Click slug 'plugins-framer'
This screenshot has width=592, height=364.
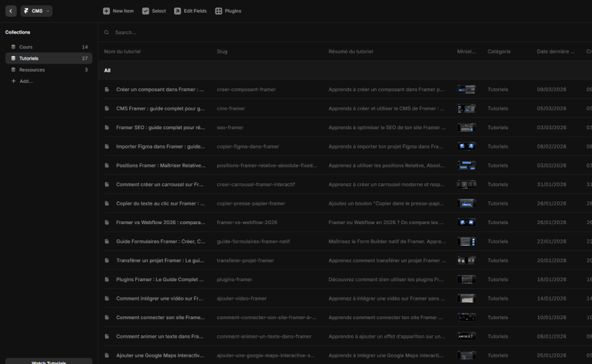pyautogui.click(x=234, y=279)
